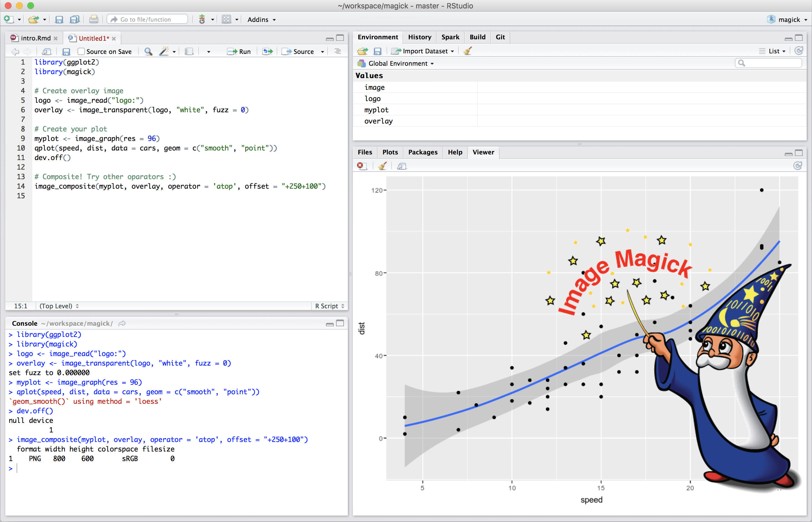Open the Addins menu
The image size is (812, 522).
coord(262,20)
